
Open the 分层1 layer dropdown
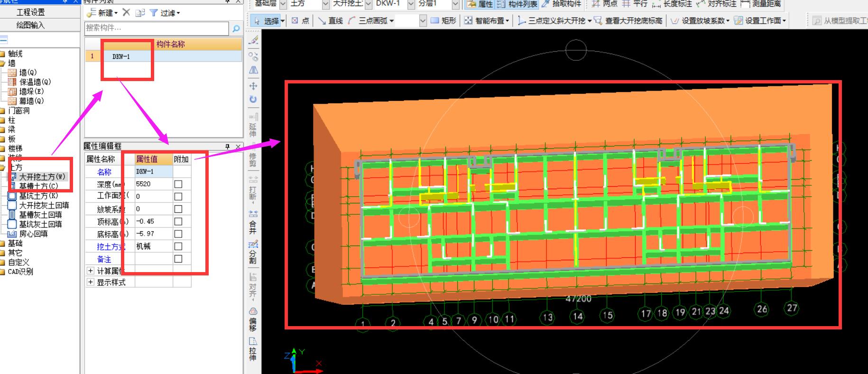pyautogui.click(x=455, y=4)
